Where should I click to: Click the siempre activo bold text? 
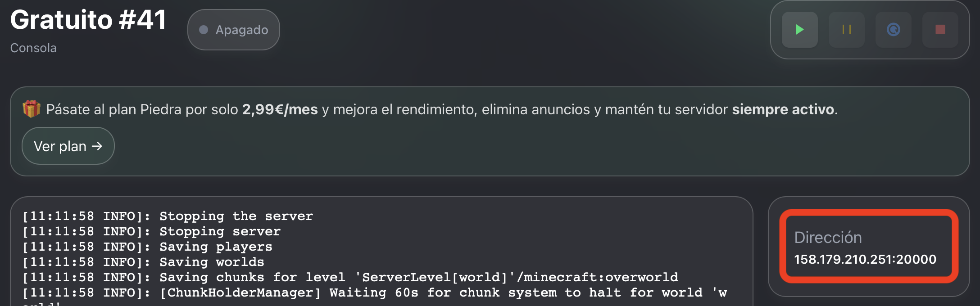pyautogui.click(x=783, y=109)
